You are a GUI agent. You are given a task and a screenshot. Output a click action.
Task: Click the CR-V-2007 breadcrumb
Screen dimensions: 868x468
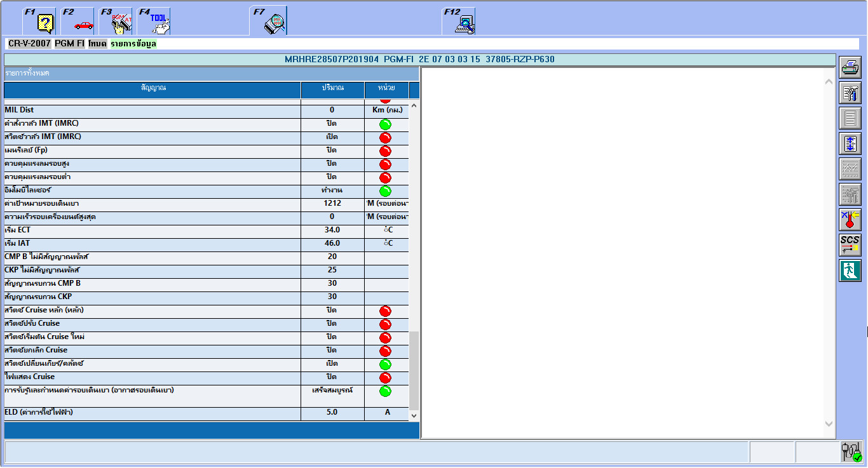click(29, 44)
